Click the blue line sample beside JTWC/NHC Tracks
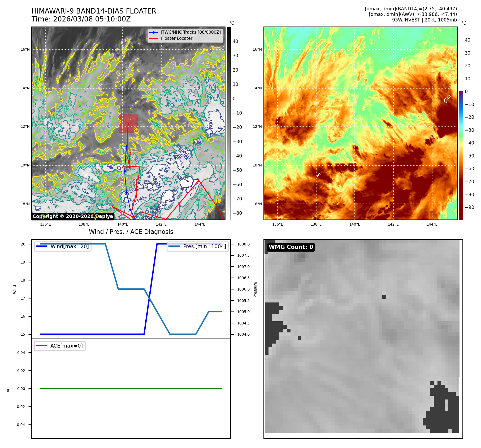The image size is (481, 448). coord(154,32)
